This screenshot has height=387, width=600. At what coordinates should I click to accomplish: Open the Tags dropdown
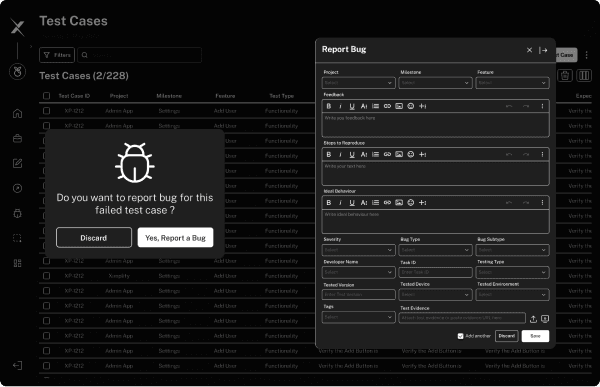(359, 317)
